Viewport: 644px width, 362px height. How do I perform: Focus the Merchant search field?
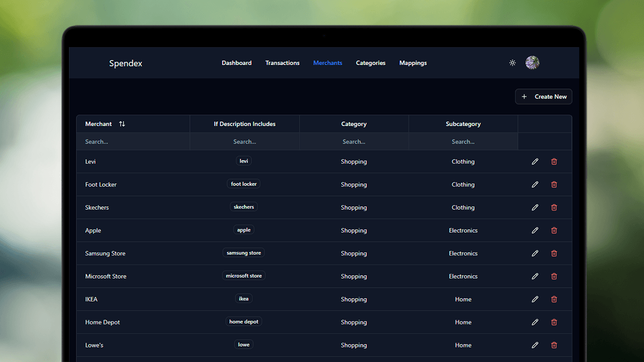(133, 142)
